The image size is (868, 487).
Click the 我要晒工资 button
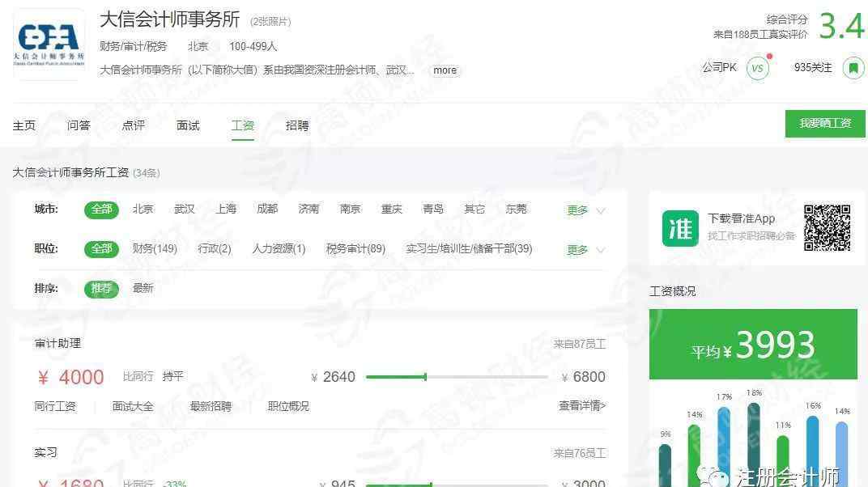pos(825,123)
